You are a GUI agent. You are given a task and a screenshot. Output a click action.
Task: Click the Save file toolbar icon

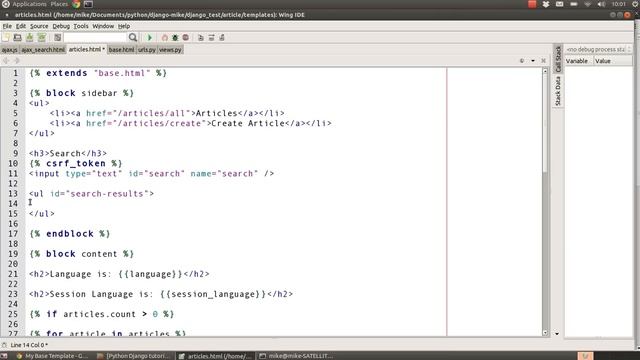29,38
